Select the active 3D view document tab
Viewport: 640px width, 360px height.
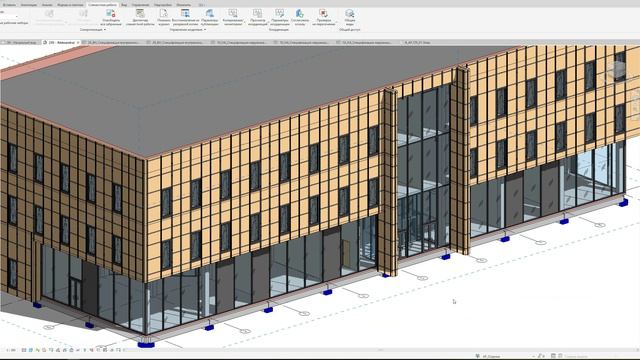[61, 42]
